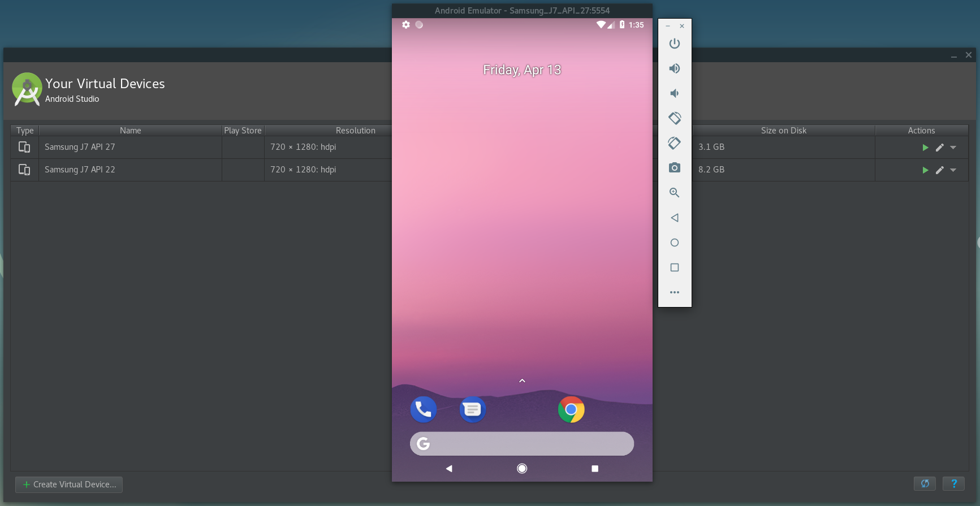Expand the app drawer with up chevron
The image size is (980, 506).
pos(522,380)
